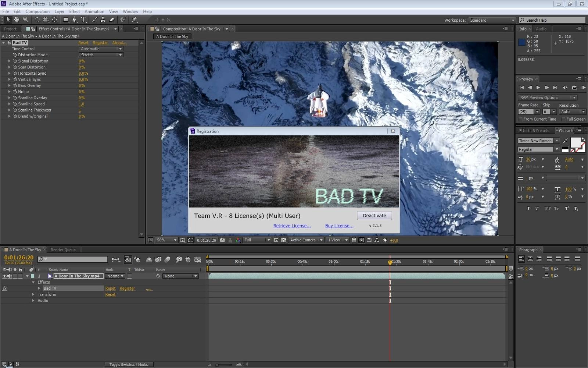
Task: Select the Puppet Pin tool
Action: [135, 20]
